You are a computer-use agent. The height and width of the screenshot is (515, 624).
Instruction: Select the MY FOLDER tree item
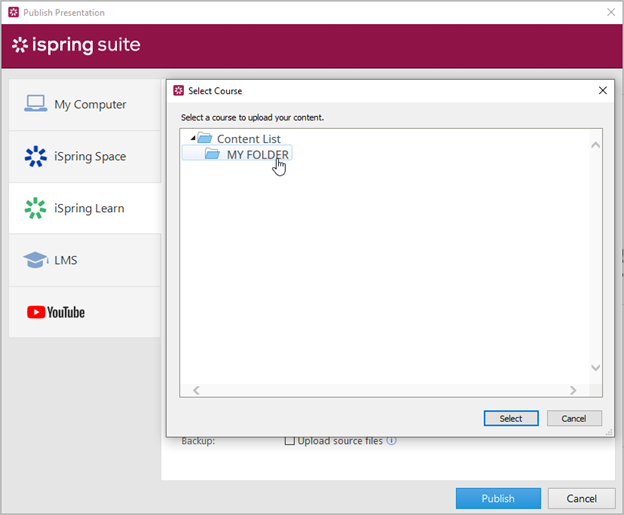pyautogui.click(x=237, y=154)
